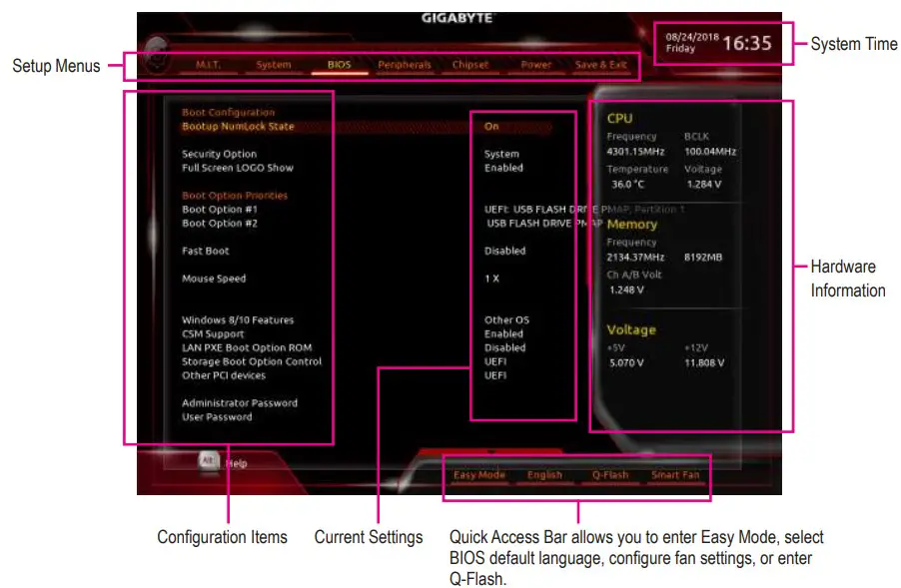This screenshot has width=901, height=588.
Task: Select User Password item
Action: (217, 417)
